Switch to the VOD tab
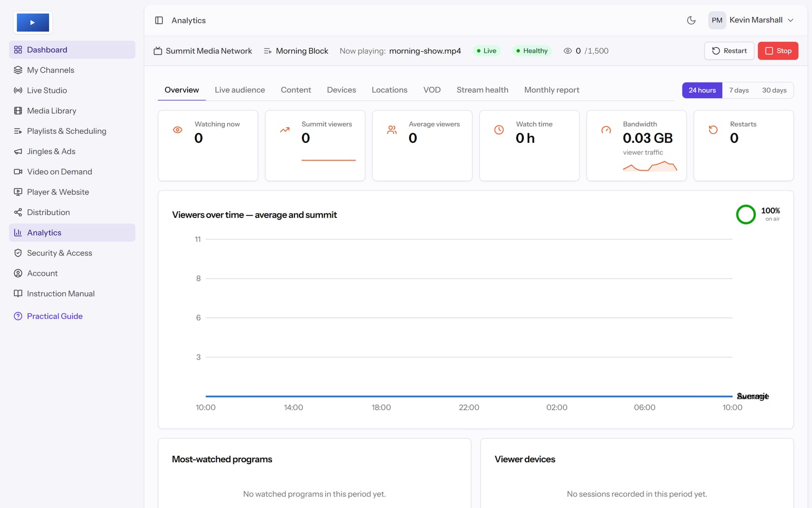This screenshot has height=508, width=812. pyautogui.click(x=432, y=90)
